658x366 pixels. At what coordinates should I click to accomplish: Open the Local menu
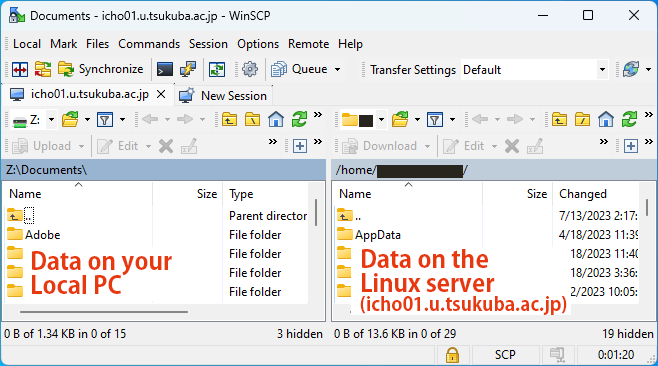click(27, 44)
